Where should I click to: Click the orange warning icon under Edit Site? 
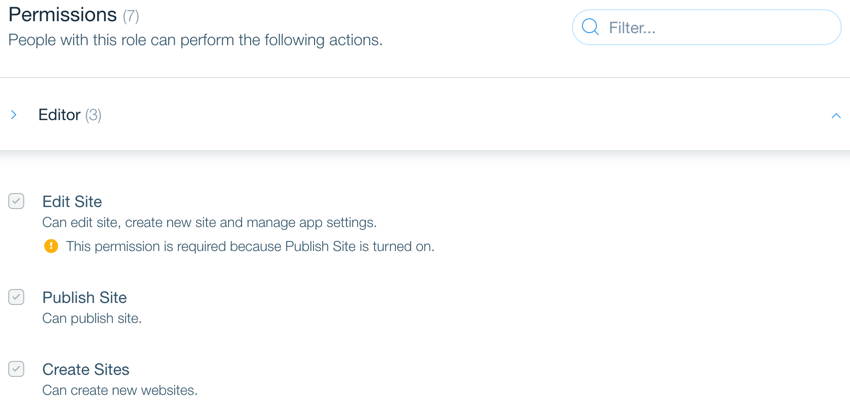pyautogui.click(x=51, y=247)
